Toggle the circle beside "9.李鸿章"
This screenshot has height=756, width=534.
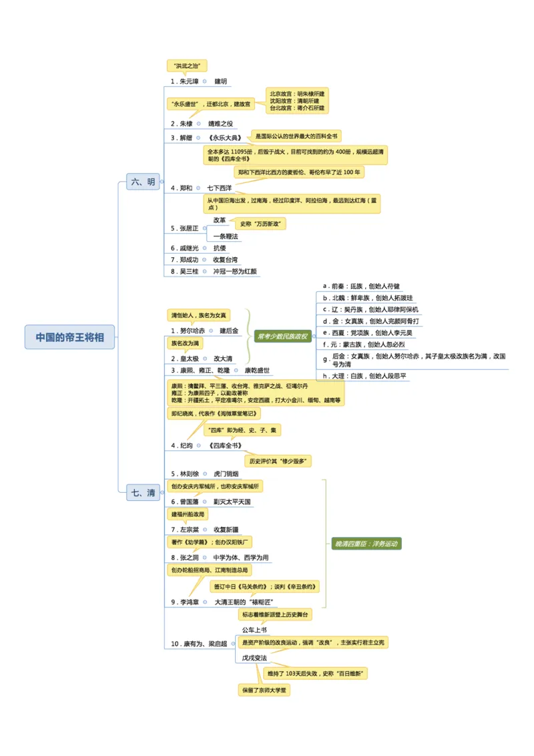coord(206,600)
